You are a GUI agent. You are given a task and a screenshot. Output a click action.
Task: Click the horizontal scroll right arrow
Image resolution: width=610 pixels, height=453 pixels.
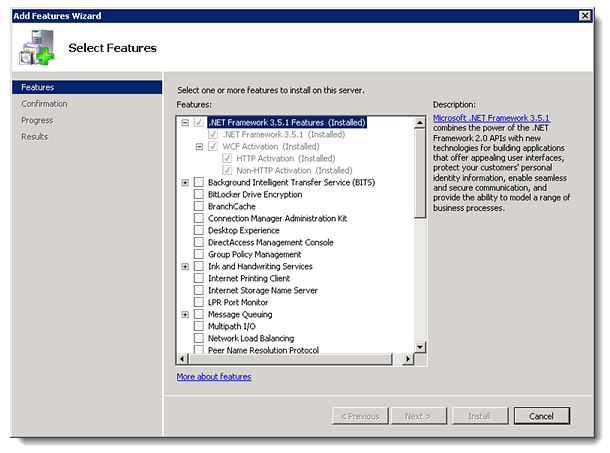(x=407, y=359)
